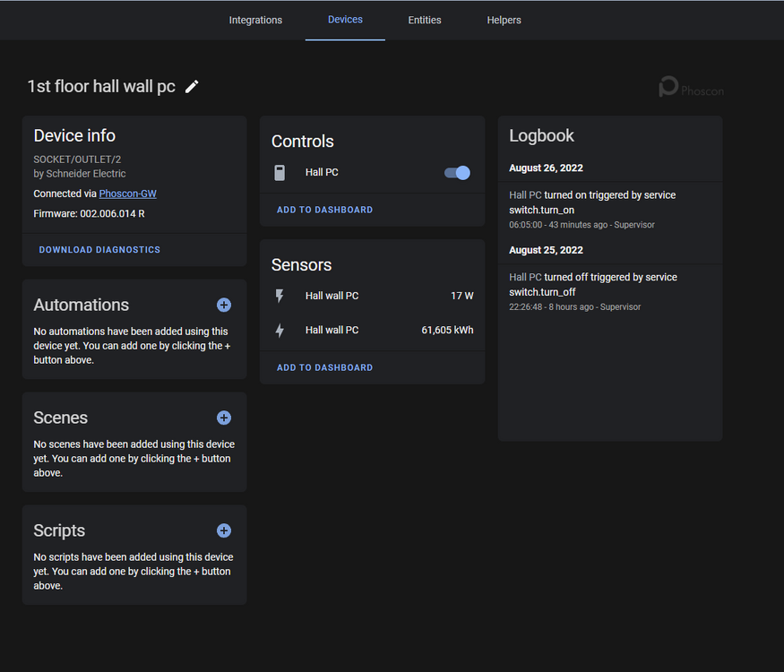784x672 pixels.
Task: Click the pencil icon to rename device
Action: (192, 87)
